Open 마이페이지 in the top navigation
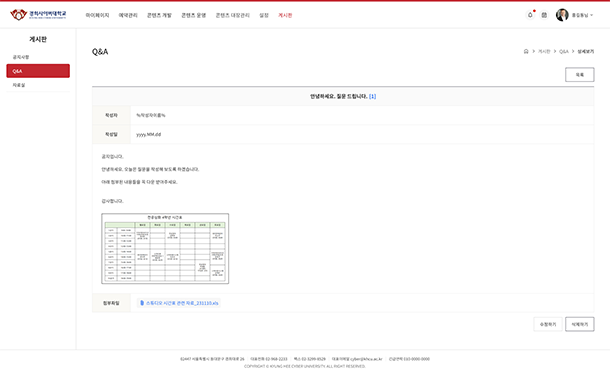This screenshot has width=610, height=390. 97,15
